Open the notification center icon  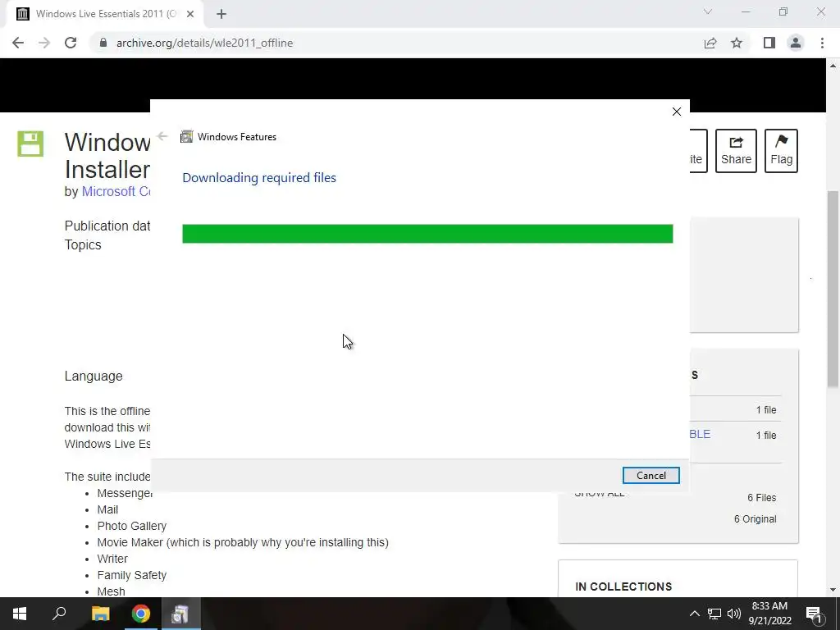click(813, 614)
